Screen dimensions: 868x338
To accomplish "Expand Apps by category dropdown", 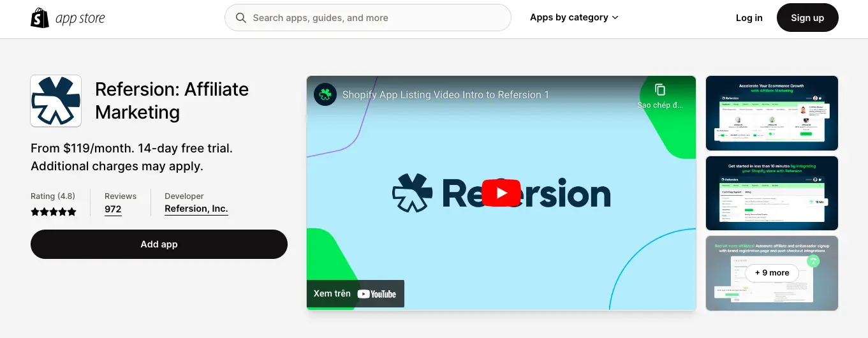I will [x=574, y=17].
